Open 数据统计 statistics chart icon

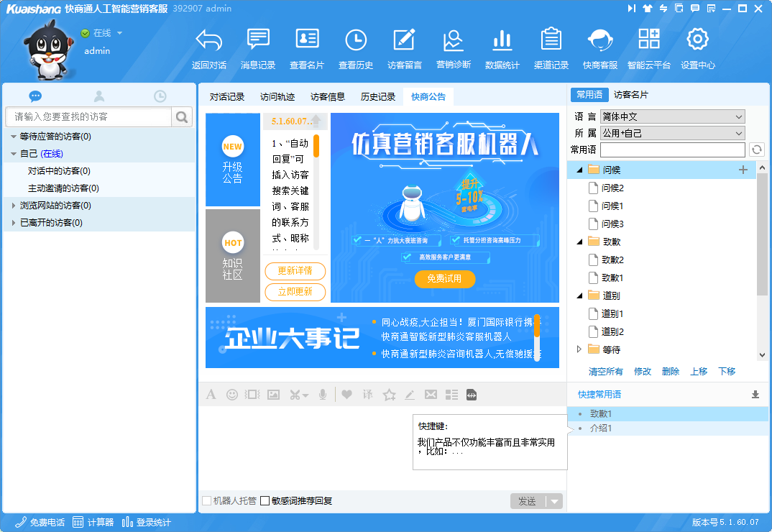click(502, 40)
